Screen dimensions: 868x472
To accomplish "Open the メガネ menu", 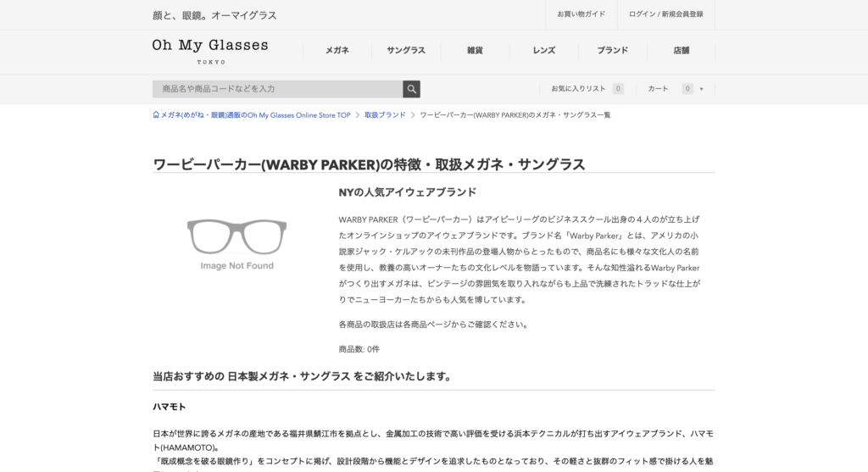I will [x=337, y=50].
